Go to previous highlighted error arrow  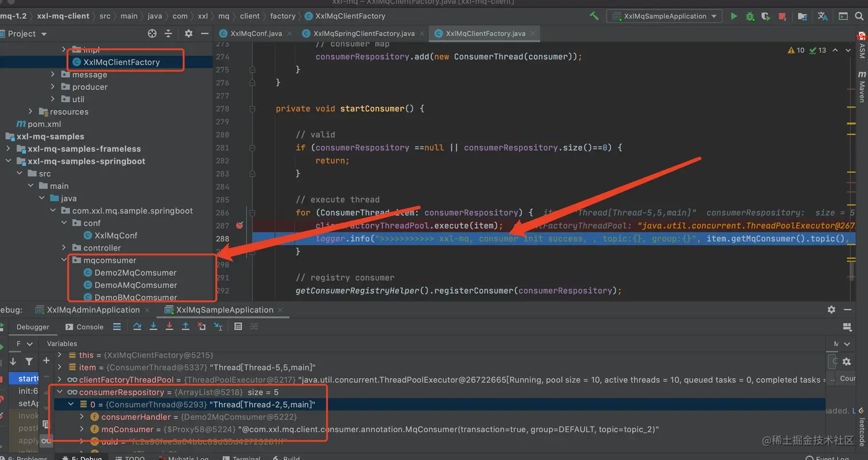pos(835,51)
